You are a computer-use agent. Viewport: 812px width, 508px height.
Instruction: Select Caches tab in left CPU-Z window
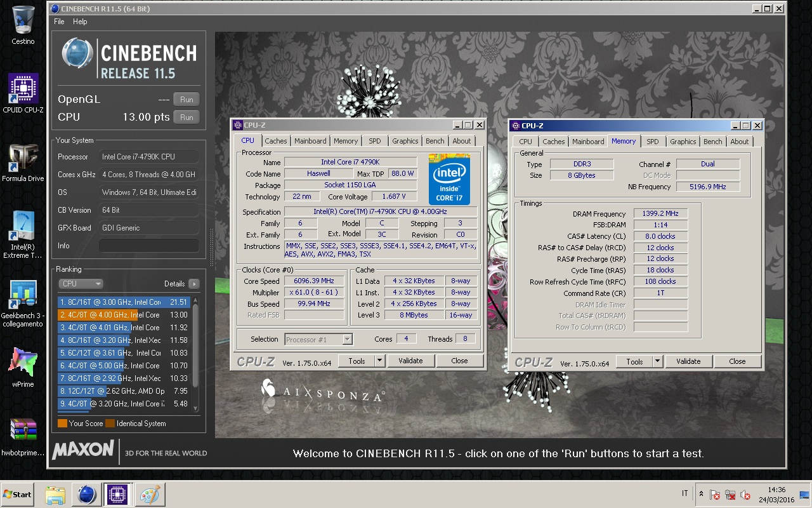point(276,141)
